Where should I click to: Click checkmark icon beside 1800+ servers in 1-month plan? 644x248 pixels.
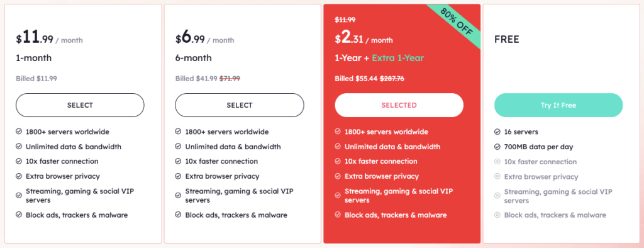(19, 132)
